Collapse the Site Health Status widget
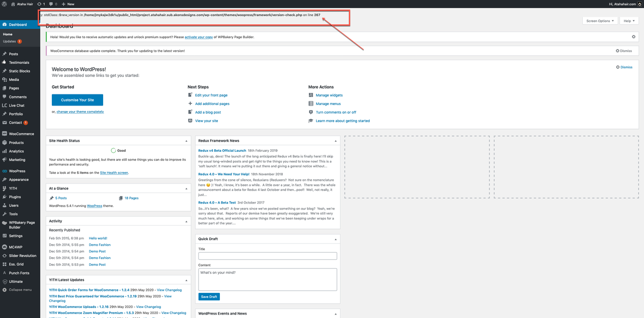 click(x=186, y=141)
